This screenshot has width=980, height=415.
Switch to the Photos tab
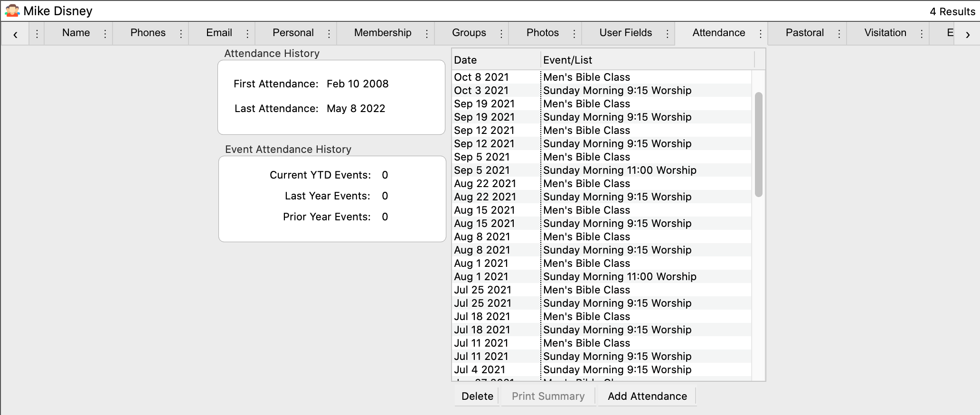[x=542, y=33]
